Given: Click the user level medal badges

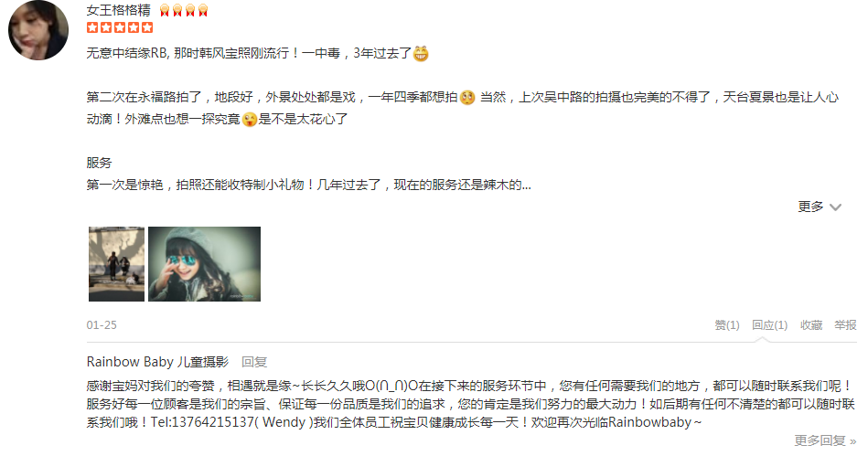Looking at the screenshot, I should 184,11.
